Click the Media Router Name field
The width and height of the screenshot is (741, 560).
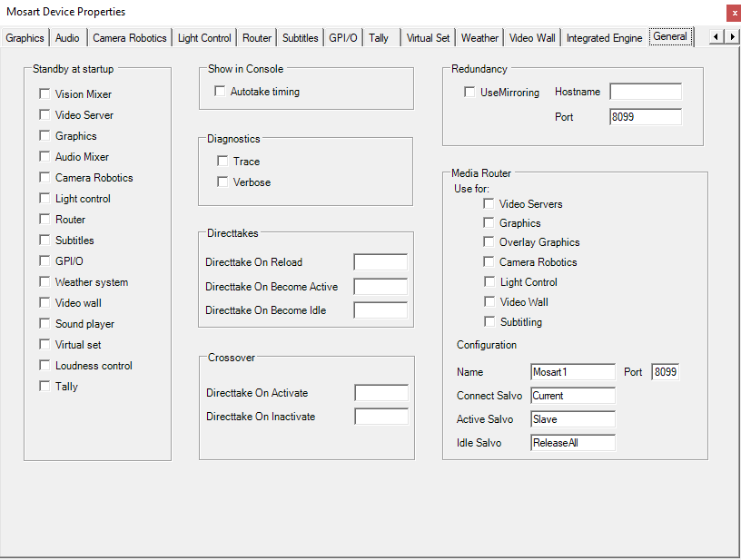coord(572,372)
